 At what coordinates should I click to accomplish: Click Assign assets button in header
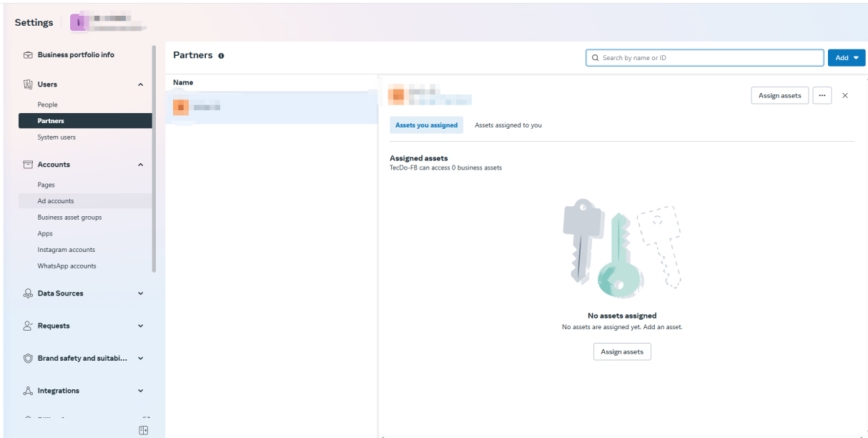[779, 95]
